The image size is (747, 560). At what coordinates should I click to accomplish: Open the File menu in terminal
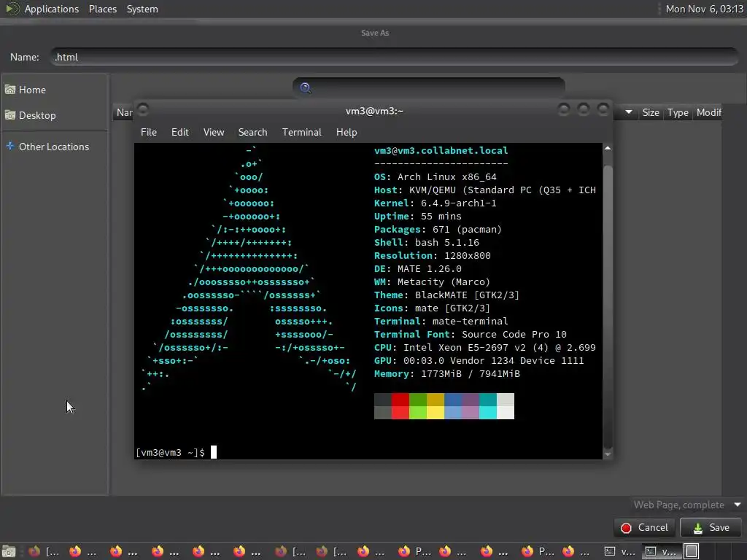click(x=149, y=132)
